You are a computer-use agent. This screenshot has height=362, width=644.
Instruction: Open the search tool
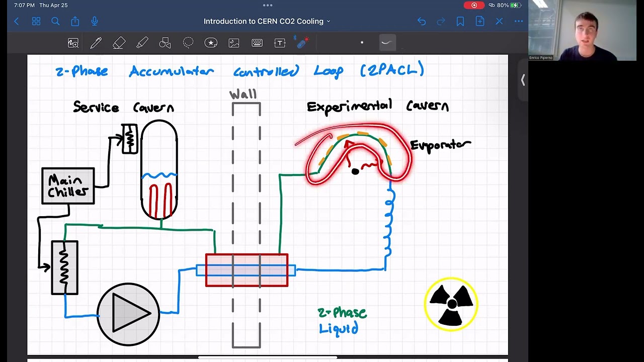[55, 21]
